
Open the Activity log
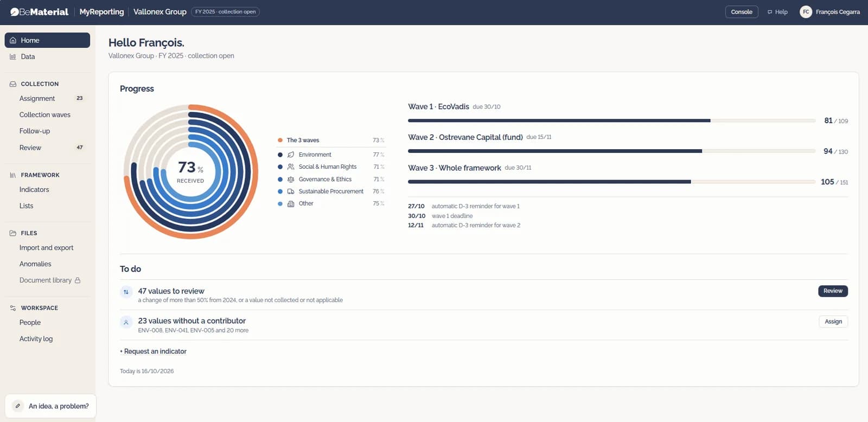[x=48, y=339]
